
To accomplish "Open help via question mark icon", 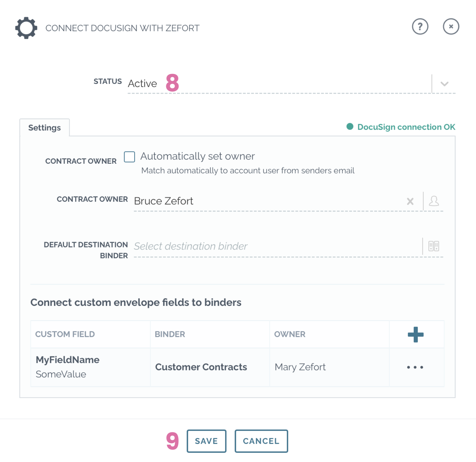I will click(420, 26).
